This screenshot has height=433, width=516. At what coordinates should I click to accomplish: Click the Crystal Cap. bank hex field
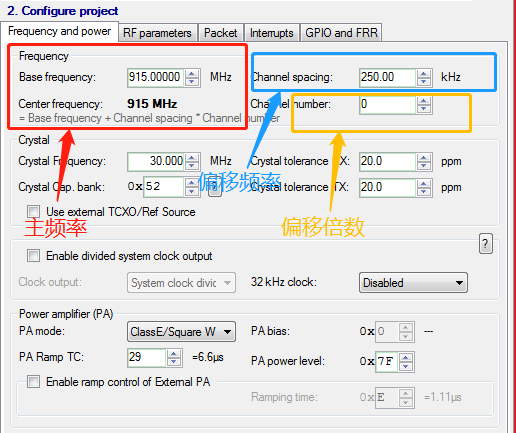coord(163,187)
